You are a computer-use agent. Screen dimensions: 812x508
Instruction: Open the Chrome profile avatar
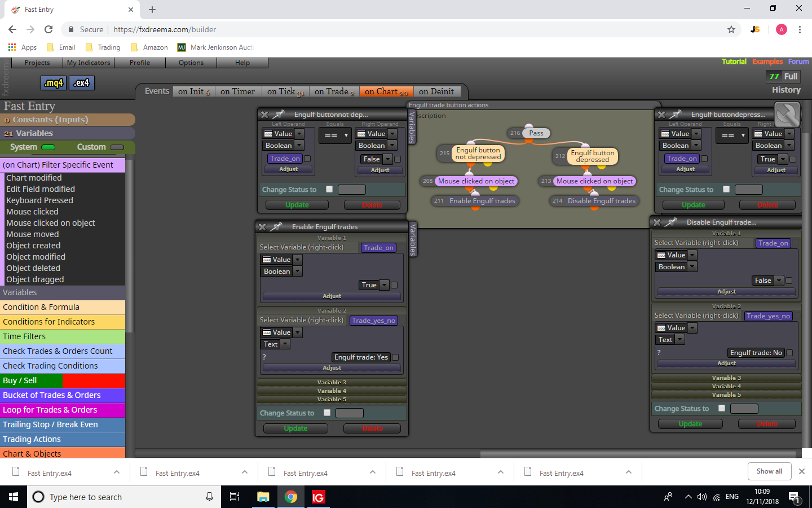click(782, 29)
